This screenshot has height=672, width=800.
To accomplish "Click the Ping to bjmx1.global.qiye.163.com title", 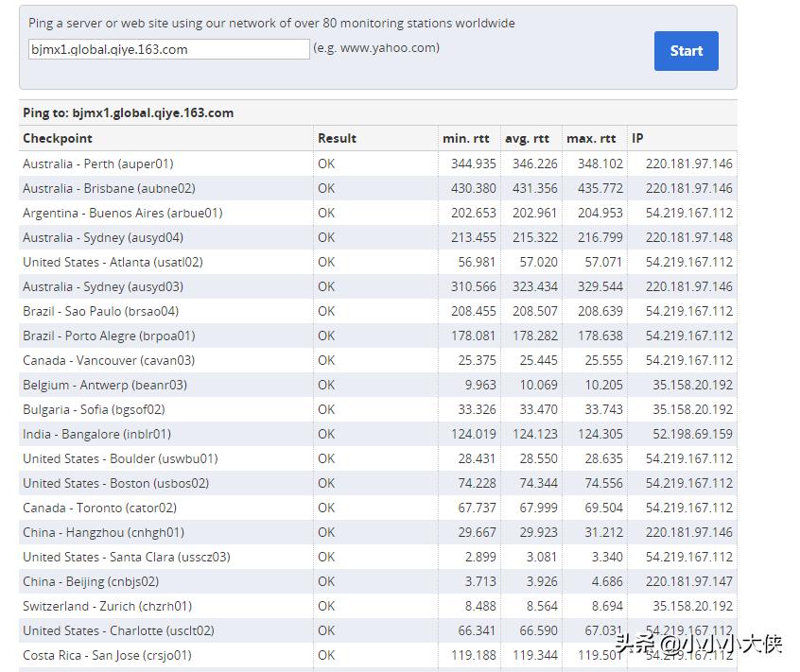I will pyautogui.click(x=129, y=112).
